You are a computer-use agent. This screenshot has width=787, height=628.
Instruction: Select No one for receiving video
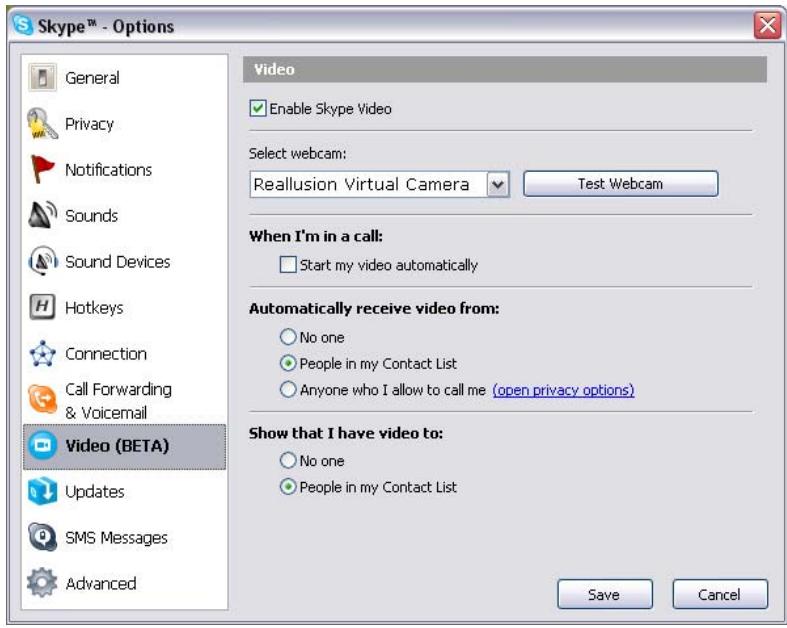point(288,337)
